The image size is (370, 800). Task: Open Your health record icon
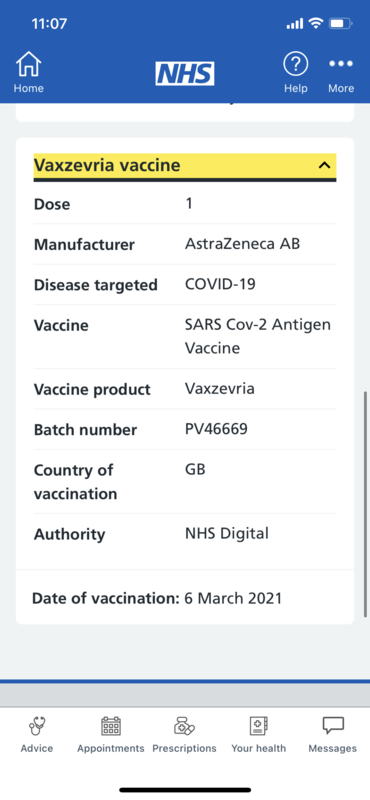(x=258, y=726)
